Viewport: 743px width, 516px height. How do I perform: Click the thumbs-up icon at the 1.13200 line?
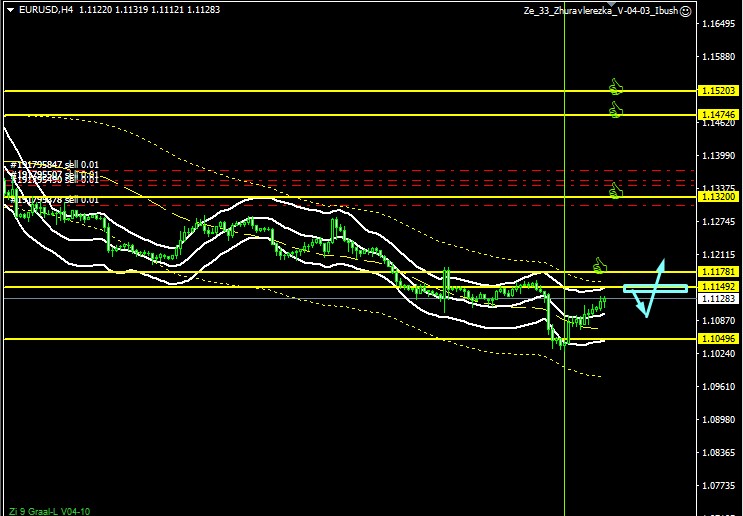click(x=616, y=191)
